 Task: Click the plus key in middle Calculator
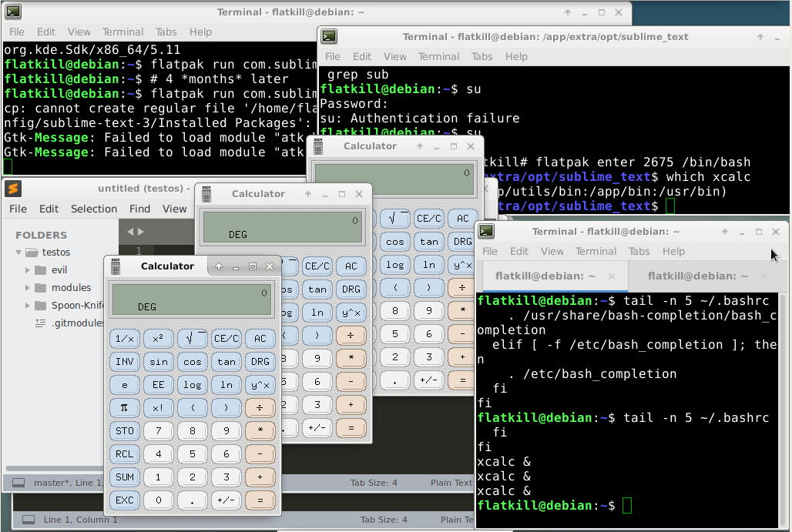[x=351, y=404]
